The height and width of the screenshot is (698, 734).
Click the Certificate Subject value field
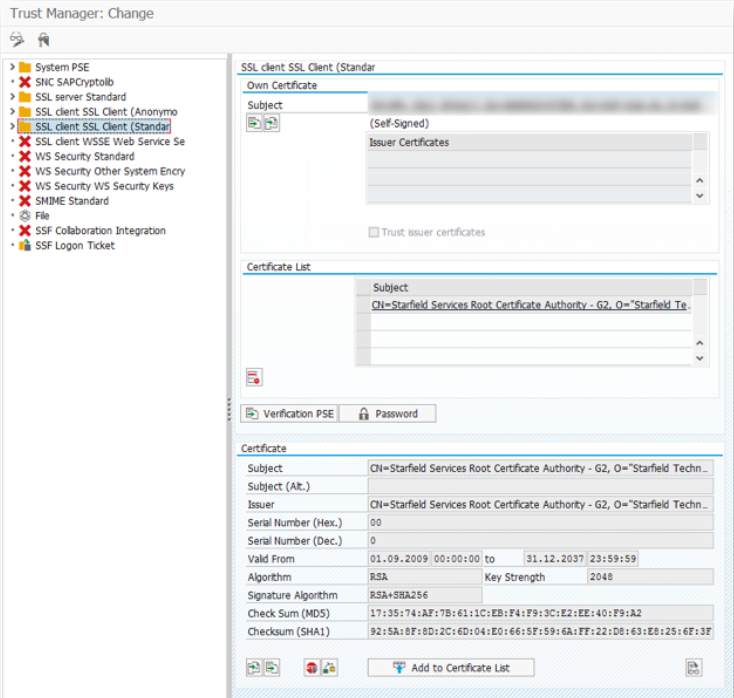[541, 468]
